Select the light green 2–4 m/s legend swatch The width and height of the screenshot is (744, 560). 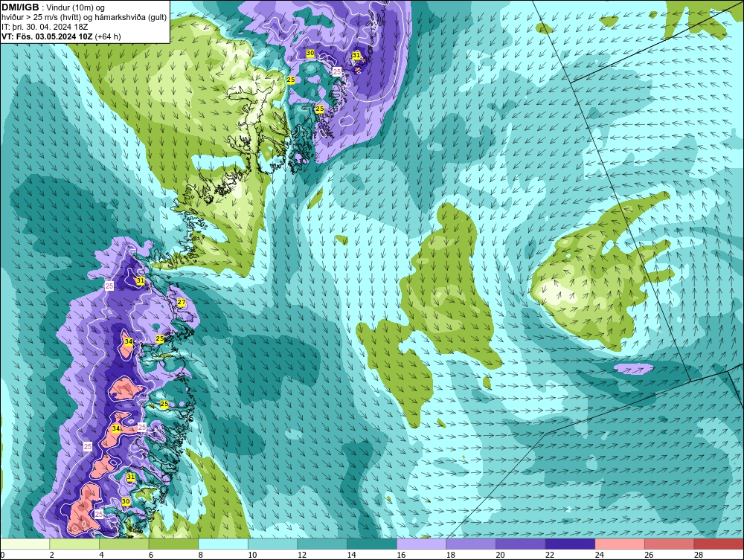[x=74, y=544]
